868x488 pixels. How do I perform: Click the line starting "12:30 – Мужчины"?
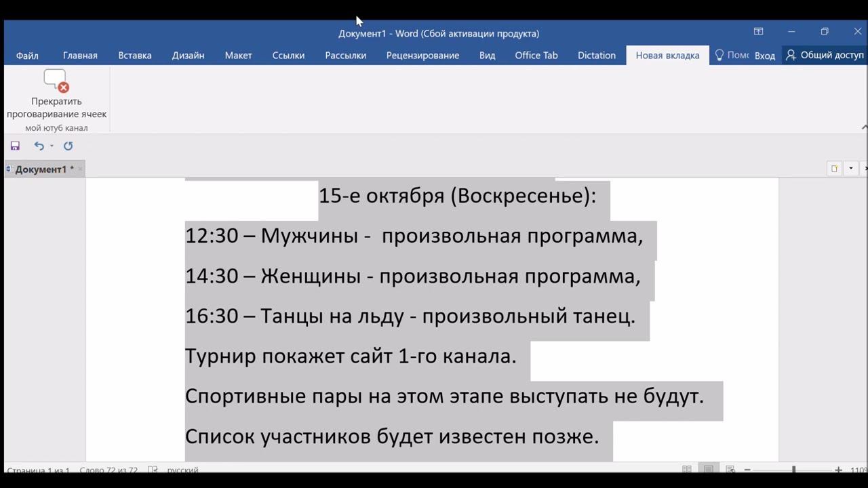tap(414, 236)
